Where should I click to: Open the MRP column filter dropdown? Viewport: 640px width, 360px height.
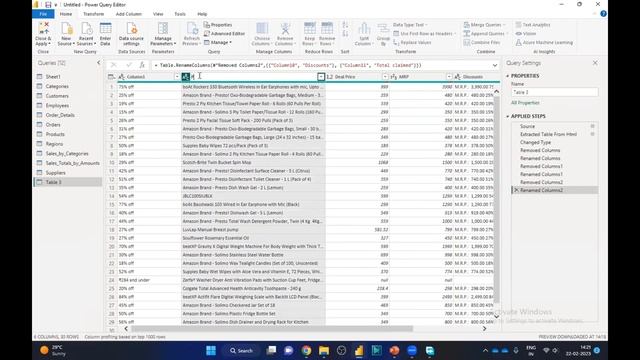[x=449, y=77]
